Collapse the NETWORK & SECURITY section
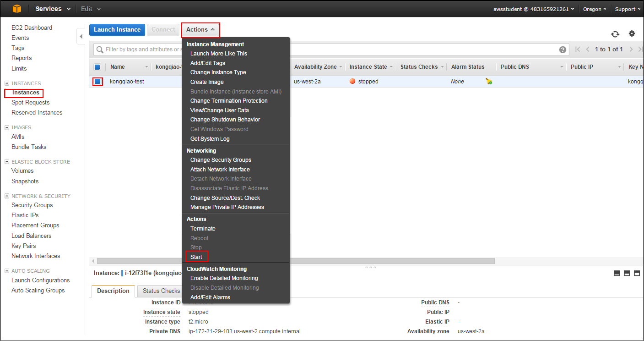The height and width of the screenshot is (341, 644). pos(7,196)
